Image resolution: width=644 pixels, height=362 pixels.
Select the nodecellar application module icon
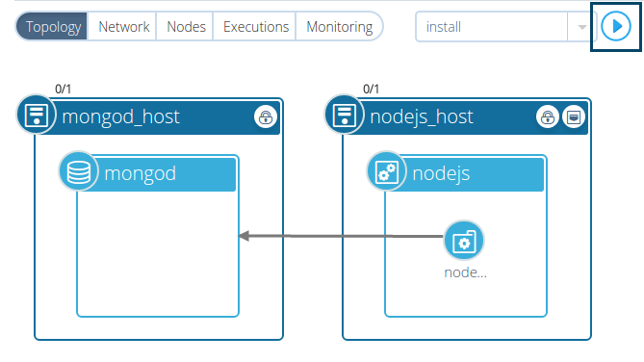[464, 241]
